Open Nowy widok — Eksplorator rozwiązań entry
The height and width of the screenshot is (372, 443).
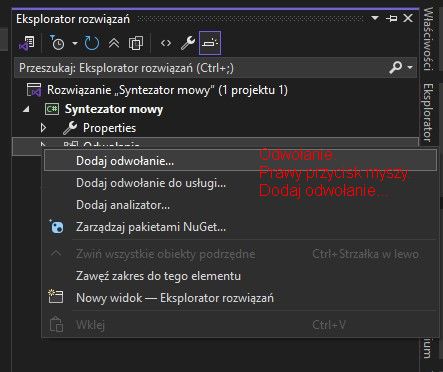[240, 298]
